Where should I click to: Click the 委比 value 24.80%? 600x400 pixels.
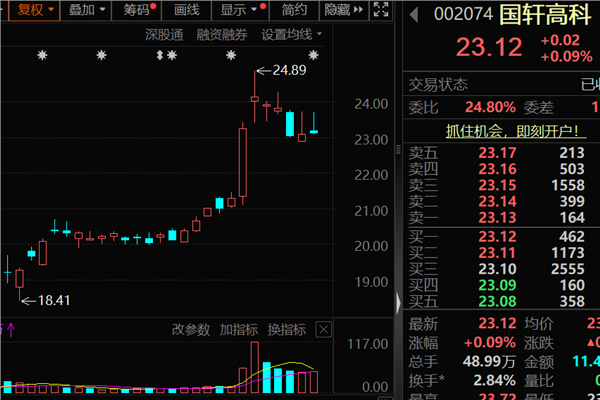pos(490,108)
